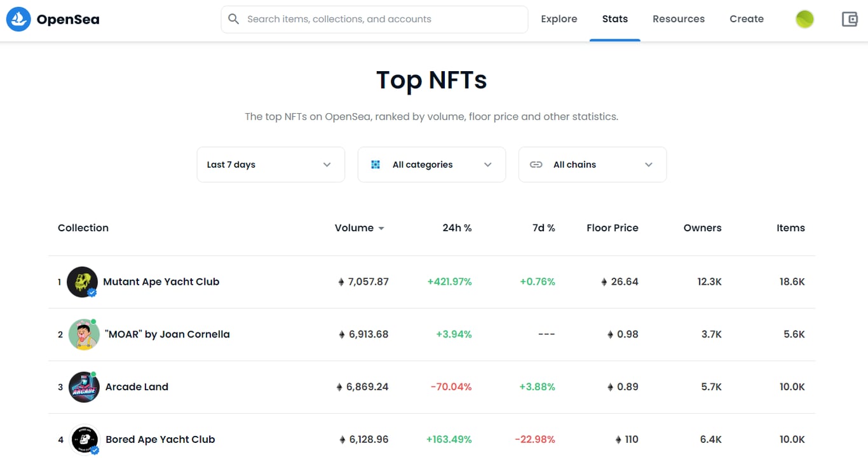Viewport: 868px width, 462px height.
Task: Open Mutant Ape Yacht Club avatar
Action: 83,282
